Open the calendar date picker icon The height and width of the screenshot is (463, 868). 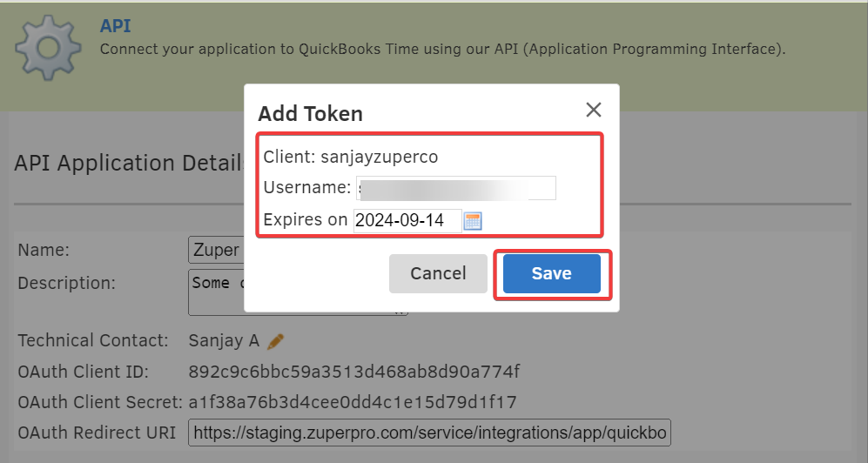472,221
